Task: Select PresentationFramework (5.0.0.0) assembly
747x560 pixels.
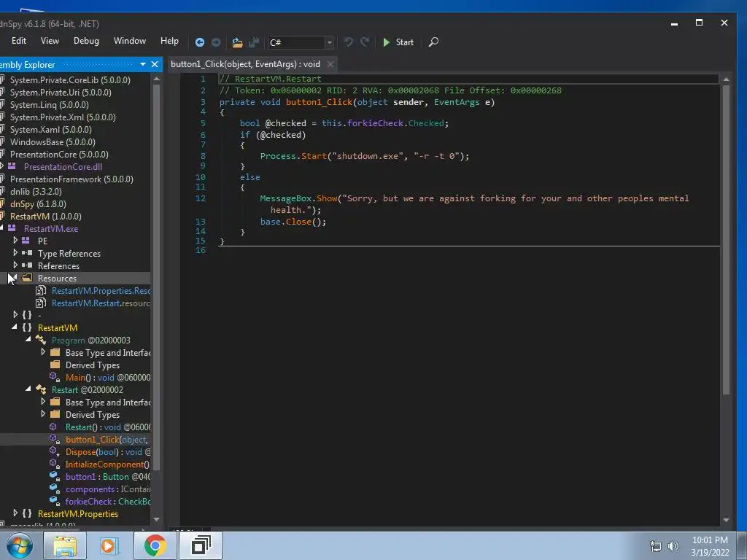Action: 71,179
